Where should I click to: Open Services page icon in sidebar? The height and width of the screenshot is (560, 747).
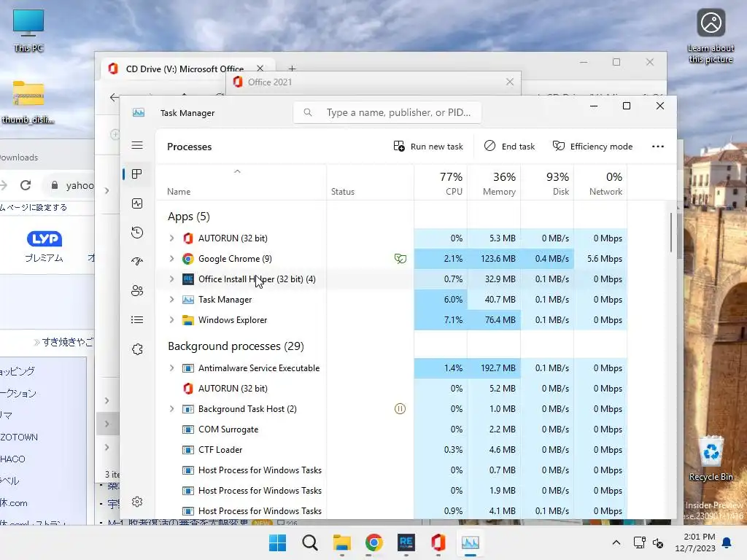137,349
